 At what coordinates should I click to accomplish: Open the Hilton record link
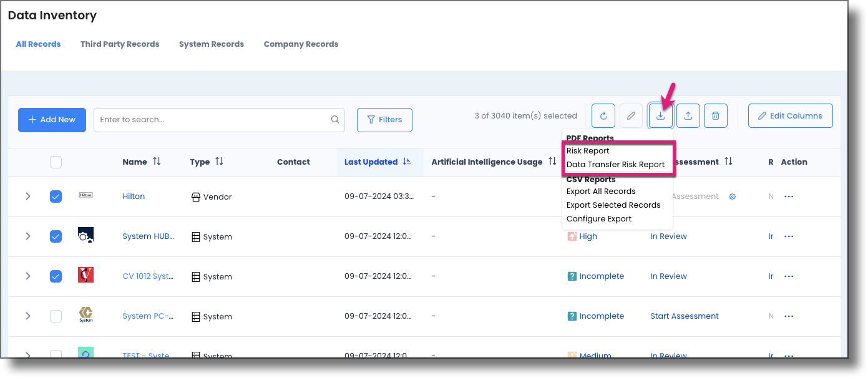point(134,196)
